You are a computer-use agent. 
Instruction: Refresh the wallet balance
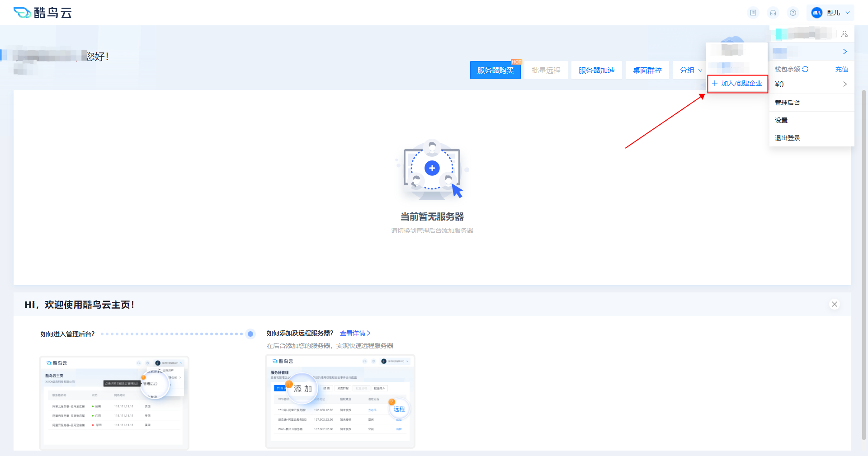pyautogui.click(x=805, y=69)
